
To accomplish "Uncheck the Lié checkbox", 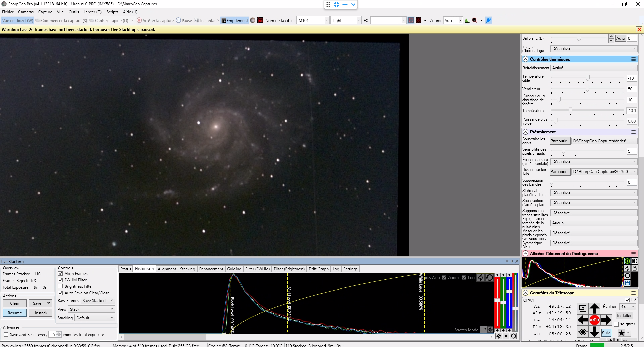I will (627, 300).
